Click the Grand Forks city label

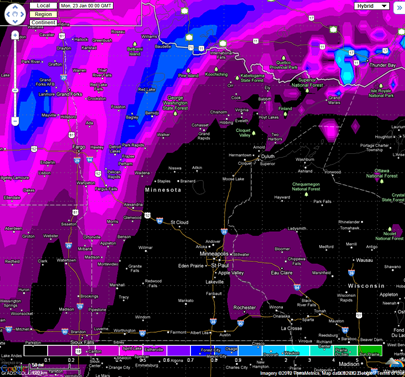pos(69,94)
